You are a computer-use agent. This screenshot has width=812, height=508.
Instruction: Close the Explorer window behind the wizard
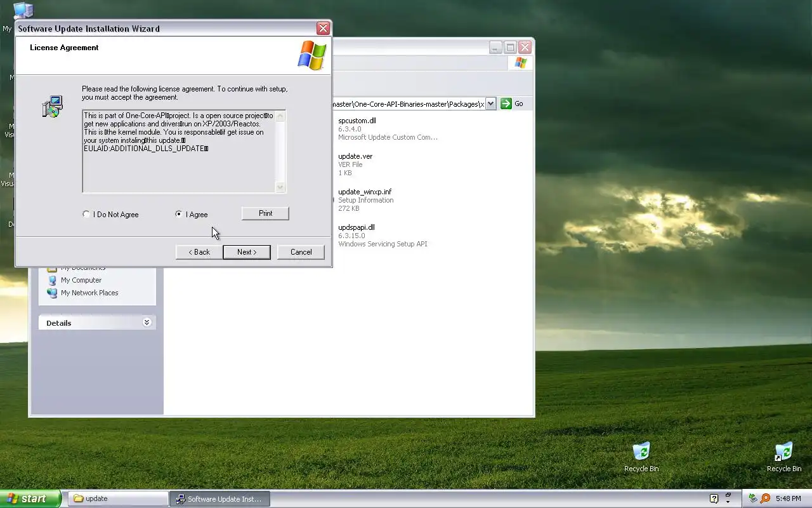point(525,48)
